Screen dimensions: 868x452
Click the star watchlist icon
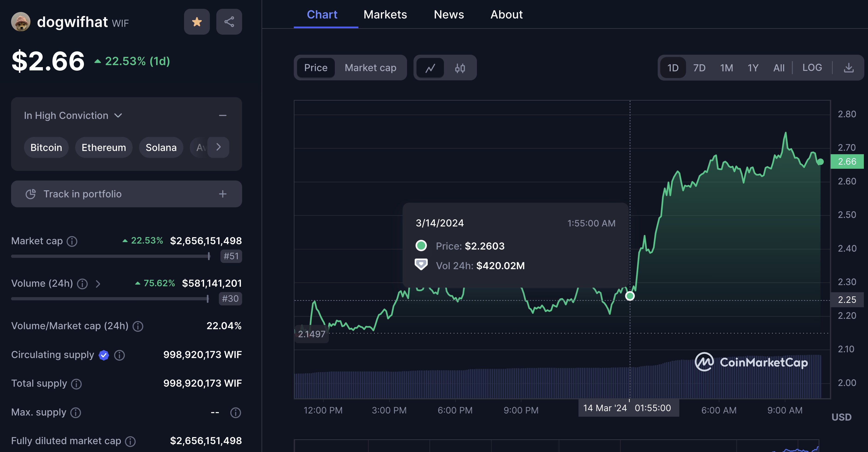(197, 22)
